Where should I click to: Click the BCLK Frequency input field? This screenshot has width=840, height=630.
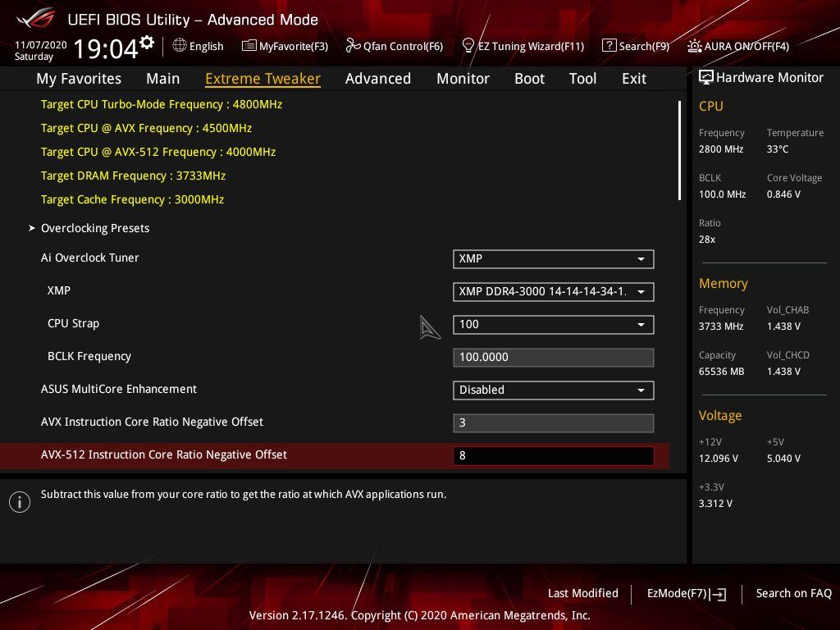pyautogui.click(x=554, y=358)
